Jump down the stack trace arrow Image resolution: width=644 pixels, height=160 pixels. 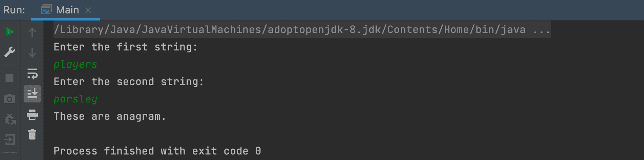(x=32, y=52)
